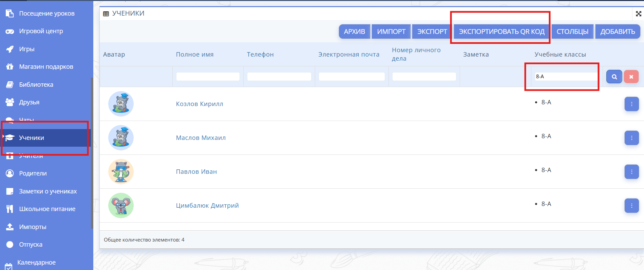The image size is (644, 270).
Task: Clear filters with the red X button
Action: click(x=631, y=77)
